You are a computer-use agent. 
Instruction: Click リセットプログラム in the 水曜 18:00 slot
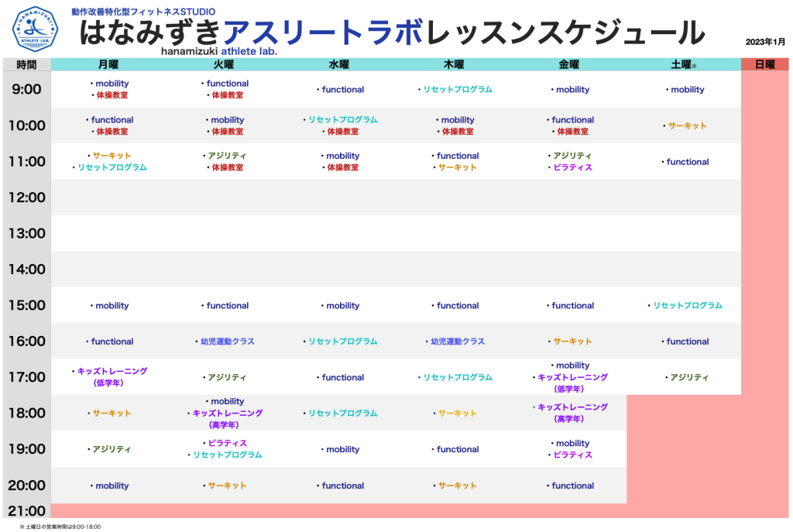tap(343, 414)
